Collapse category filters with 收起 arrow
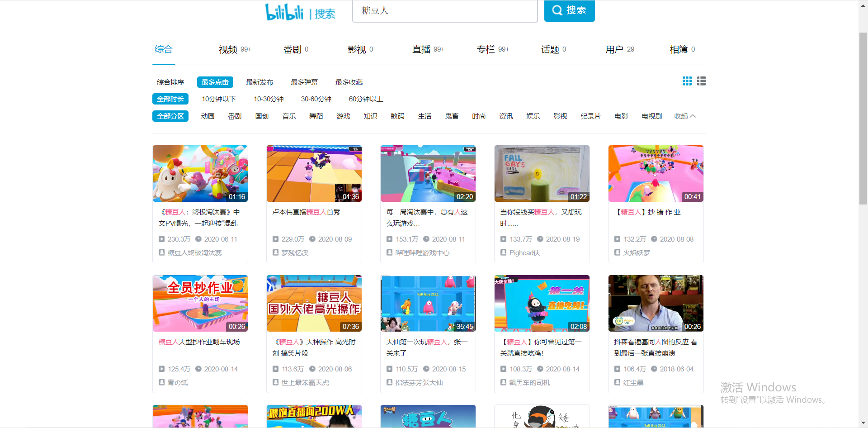This screenshot has width=868, height=428. coord(685,116)
